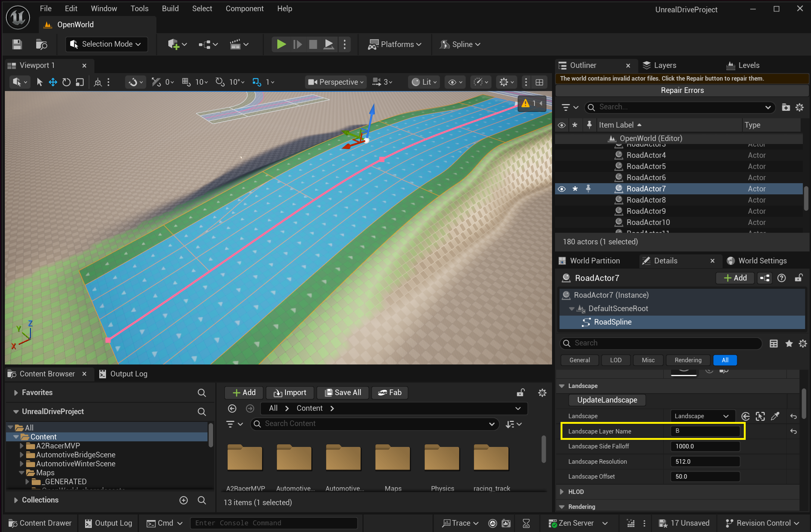Create a new folder in the Outliner
Screen dimensions: 811x532
pos(786,107)
